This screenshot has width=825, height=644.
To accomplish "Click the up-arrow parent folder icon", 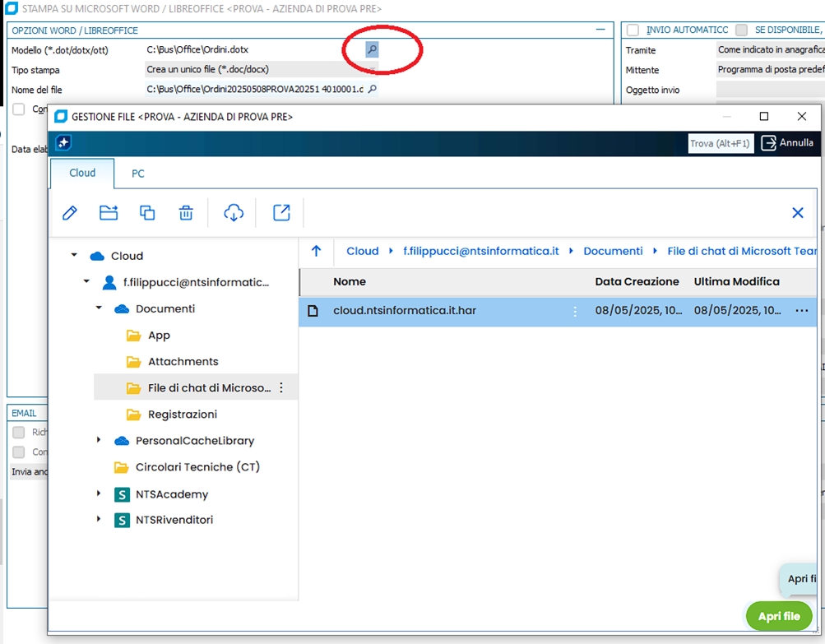I will [317, 252].
